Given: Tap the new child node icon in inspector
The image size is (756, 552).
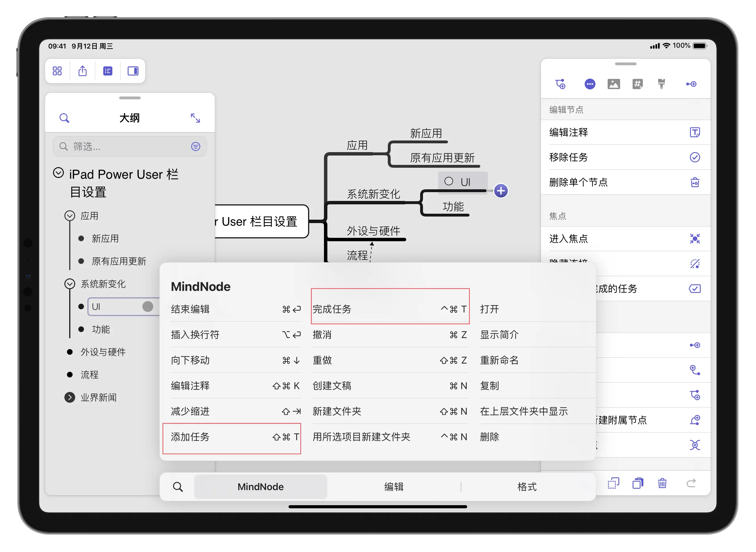Looking at the screenshot, I should [x=695, y=370].
